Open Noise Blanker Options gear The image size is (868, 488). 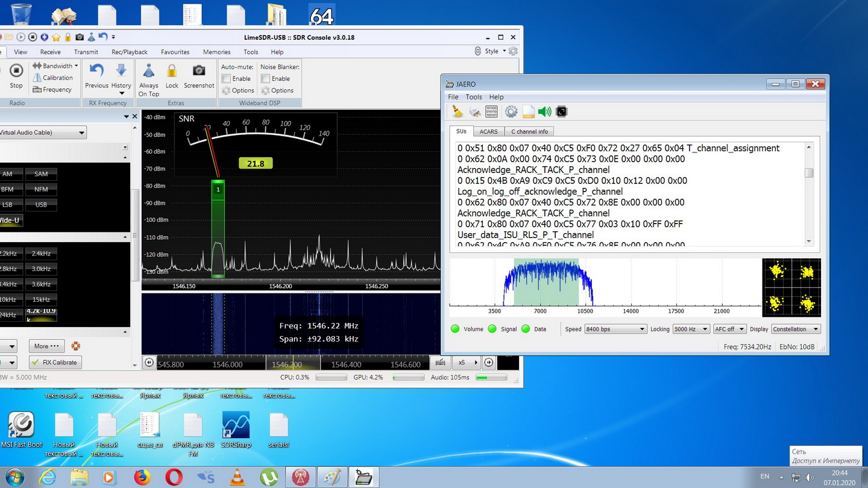(x=277, y=90)
